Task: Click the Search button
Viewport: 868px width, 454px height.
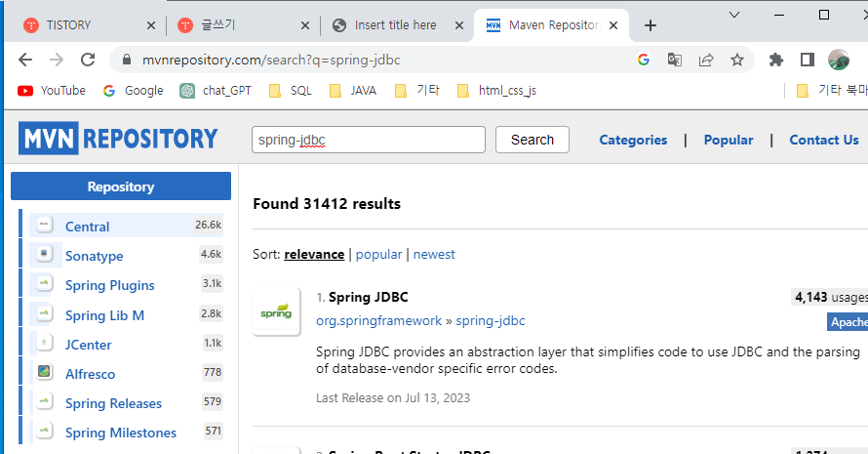Action: click(532, 140)
